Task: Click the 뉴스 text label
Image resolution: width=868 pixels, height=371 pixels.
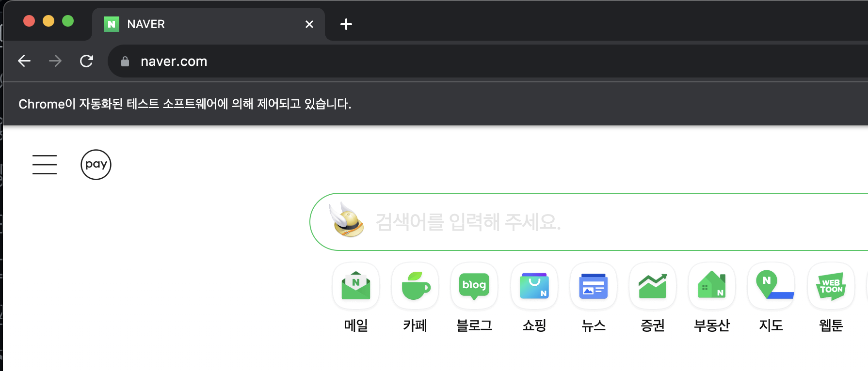Action: [594, 325]
